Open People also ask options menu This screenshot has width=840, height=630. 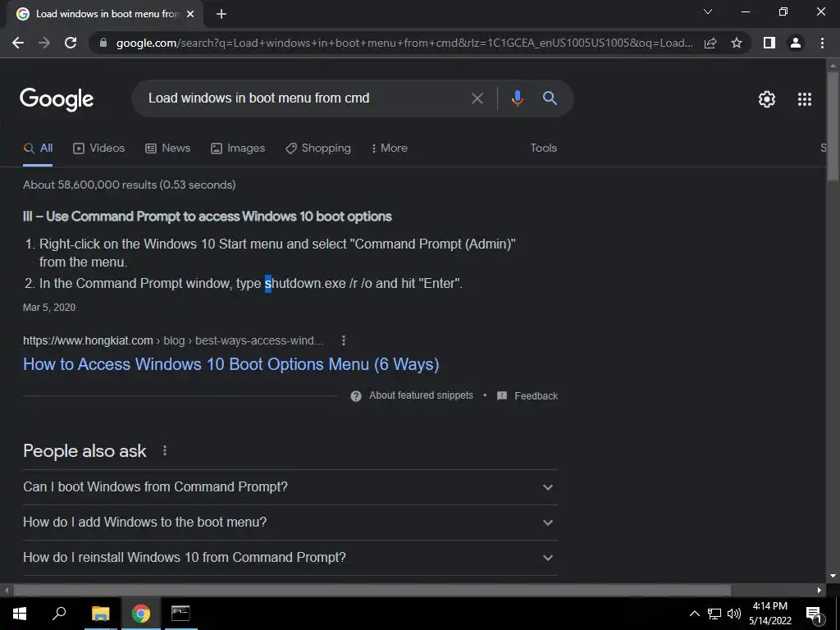165,451
